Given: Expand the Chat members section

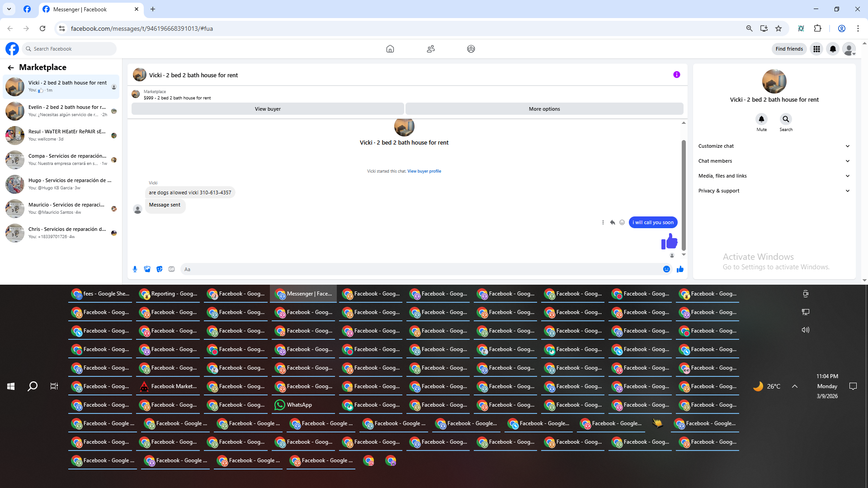Looking at the screenshot, I should (x=774, y=161).
